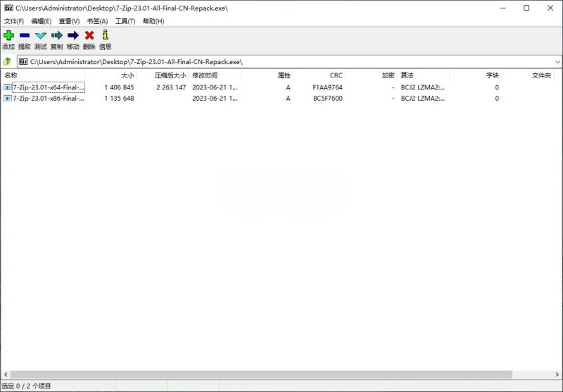
Task: Go up one folder level icon
Action: [7, 62]
